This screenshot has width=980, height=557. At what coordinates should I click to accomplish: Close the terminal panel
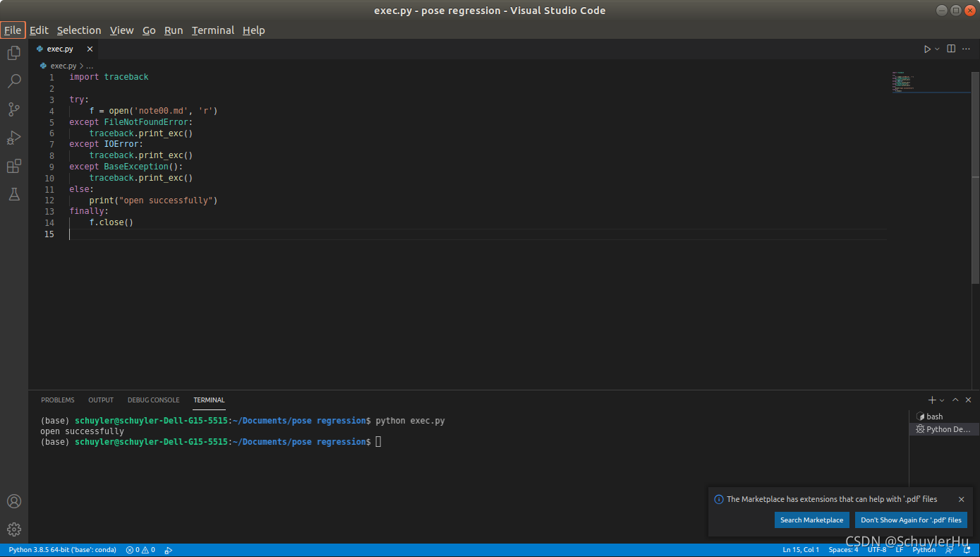click(968, 400)
